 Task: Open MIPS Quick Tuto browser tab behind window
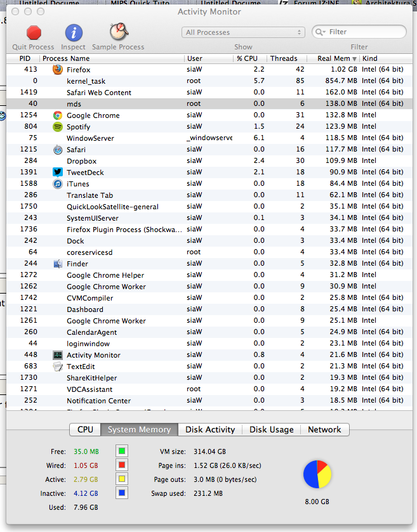pos(140,3)
